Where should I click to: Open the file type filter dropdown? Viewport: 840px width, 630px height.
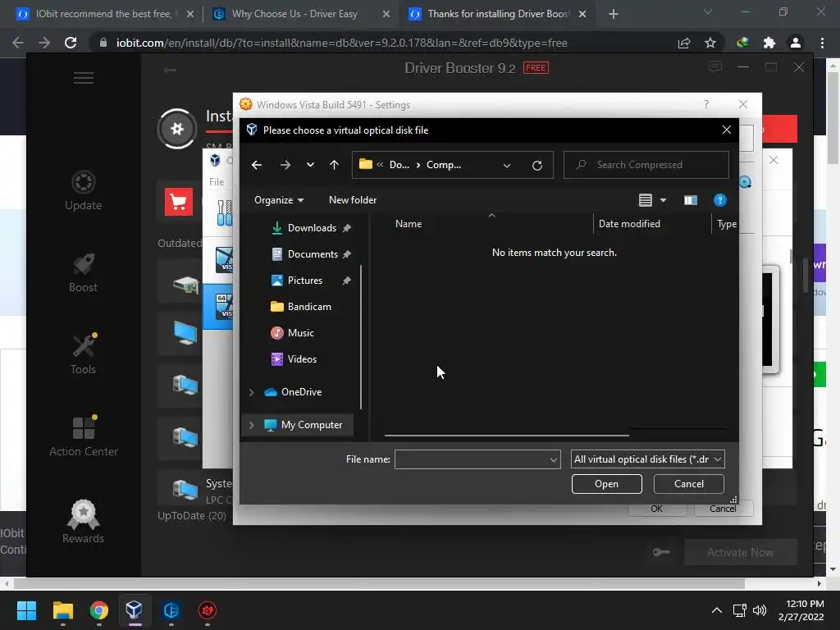[x=648, y=459]
